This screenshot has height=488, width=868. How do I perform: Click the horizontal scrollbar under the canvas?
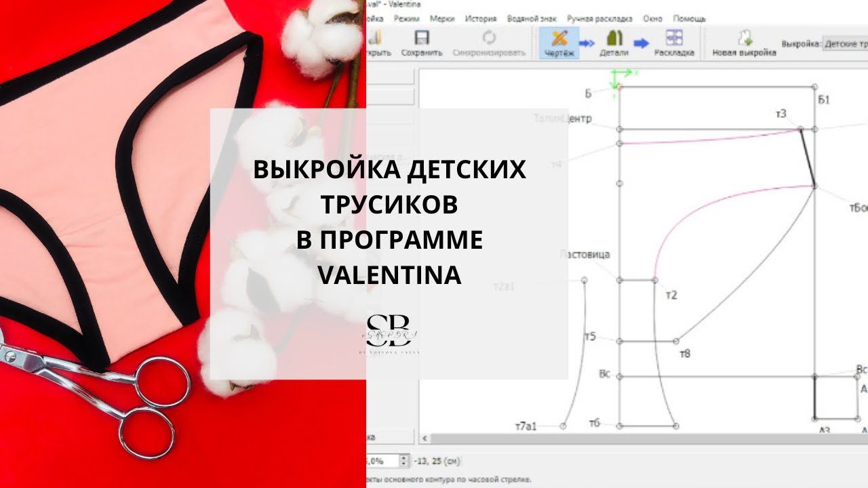[648, 439]
